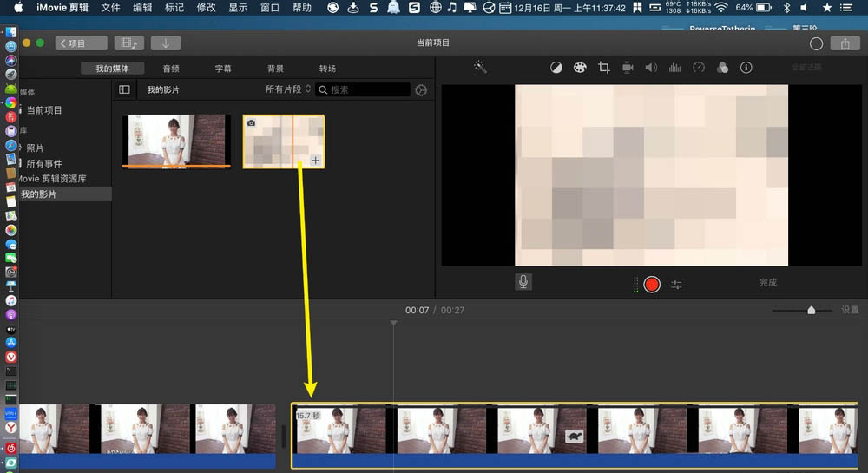The height and width of the screenshot is (473, 868).
Task: Select the woman video clip thumbnail in browser
Action: tap(176, 141)
